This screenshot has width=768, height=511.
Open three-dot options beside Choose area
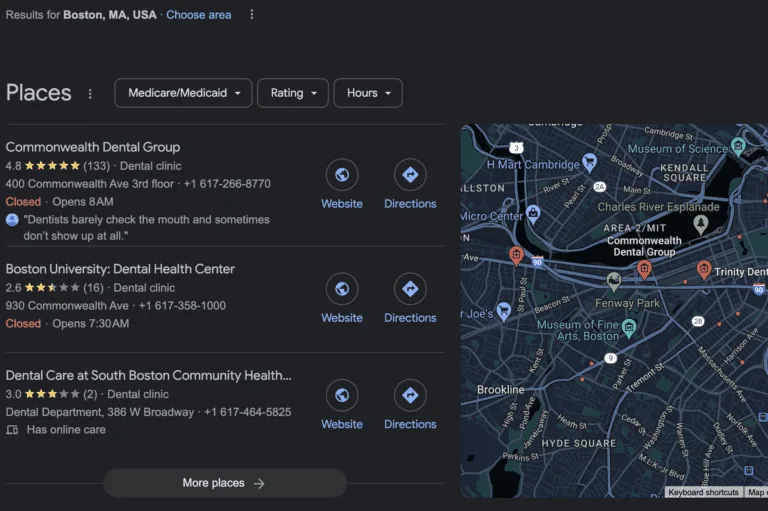[252, 15]
